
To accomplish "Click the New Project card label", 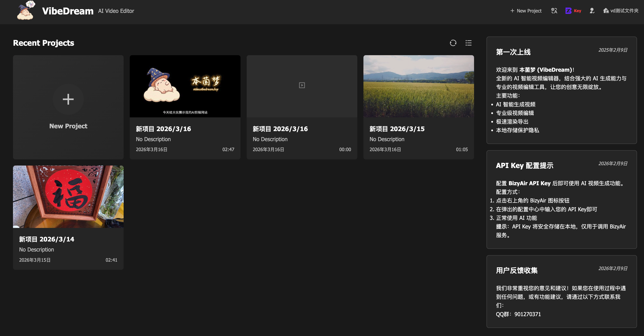I will pyautogui.click(x=68, y=126).
